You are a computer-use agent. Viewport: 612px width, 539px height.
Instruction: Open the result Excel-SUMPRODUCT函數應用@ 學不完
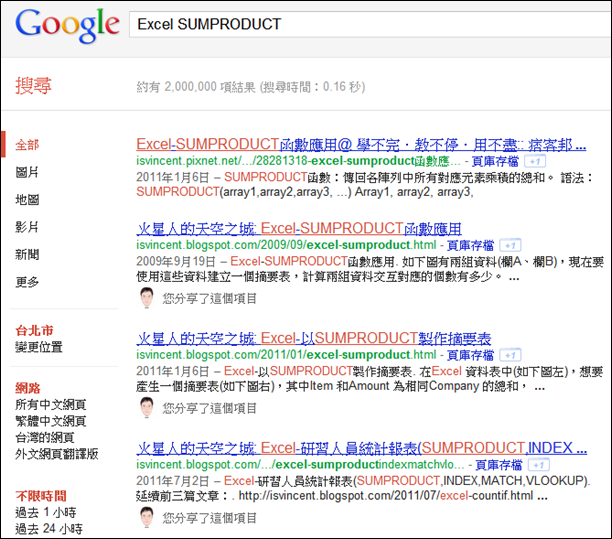coord(361,144)
